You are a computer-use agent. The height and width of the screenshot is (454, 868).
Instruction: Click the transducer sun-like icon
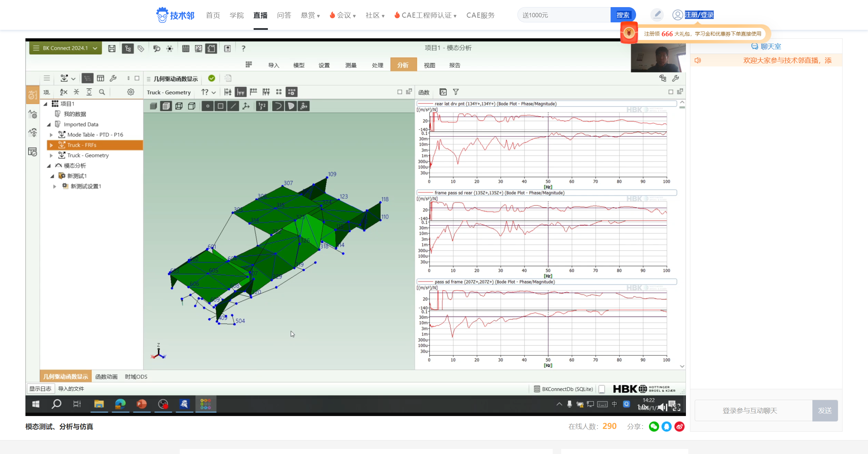tap(170, 48)
